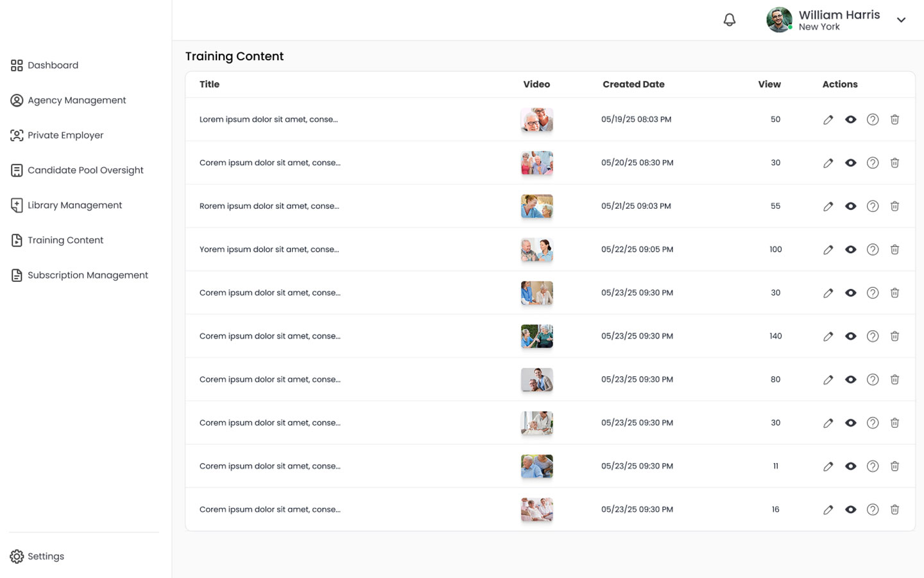Toggle eye icon for the 11-view row
This screenshot has width=924, height=578.
pyautogui.click(x=851, y=466)
